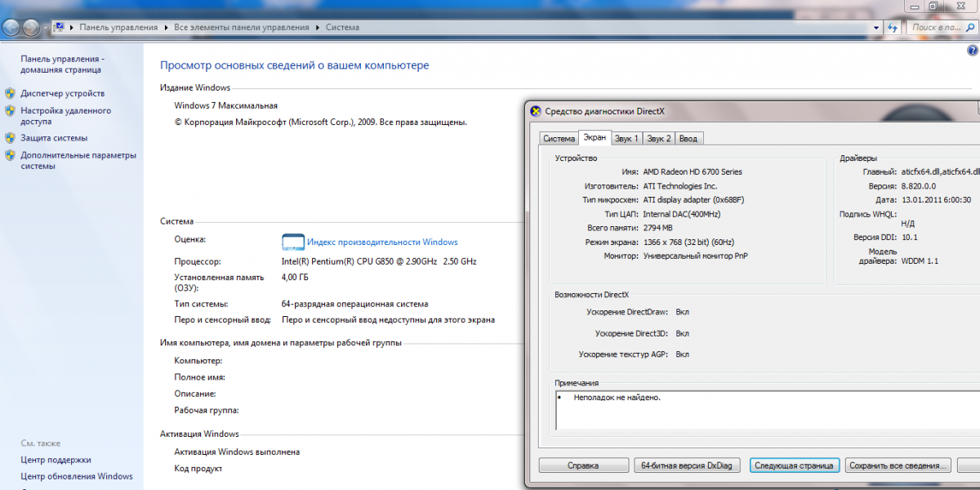980x490 pixels.
Task: Click 'Следующая страница' button
Action: tap(794, 465)
